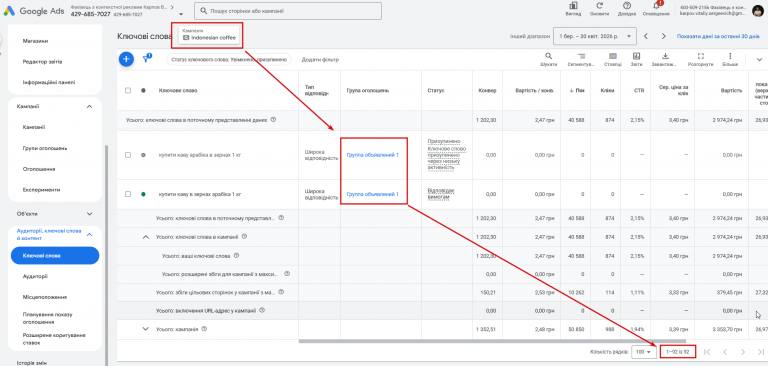Collapse the toolbar chevron at right
This screenshot has width=768, height=366.
click(759, 59)
